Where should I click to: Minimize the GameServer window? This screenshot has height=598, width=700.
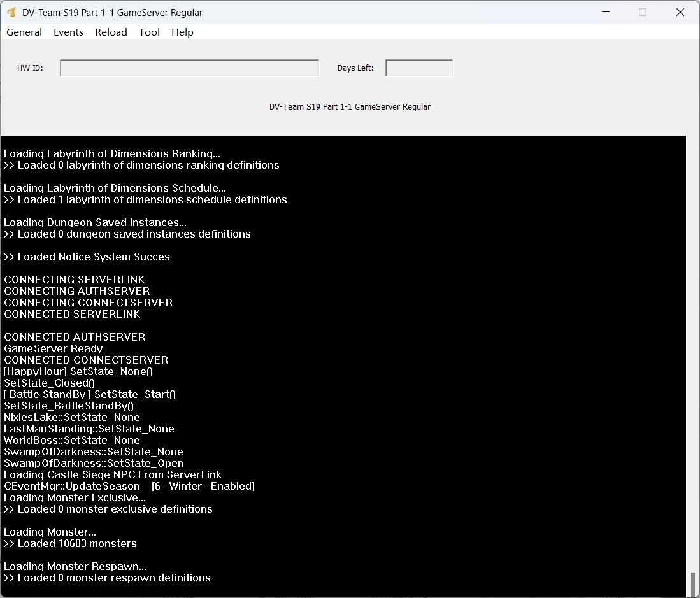[604, 12]
